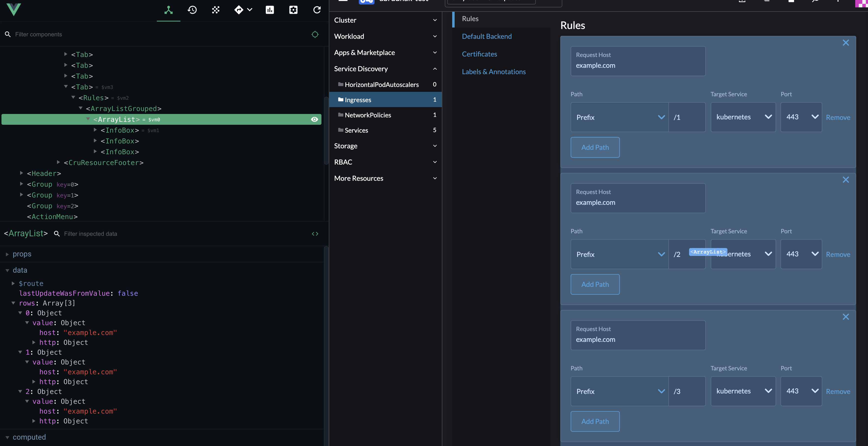This screenshot has height=446, width=868.
Task: Open the Timeline view clock icon
Action: (x=192, y=10)
